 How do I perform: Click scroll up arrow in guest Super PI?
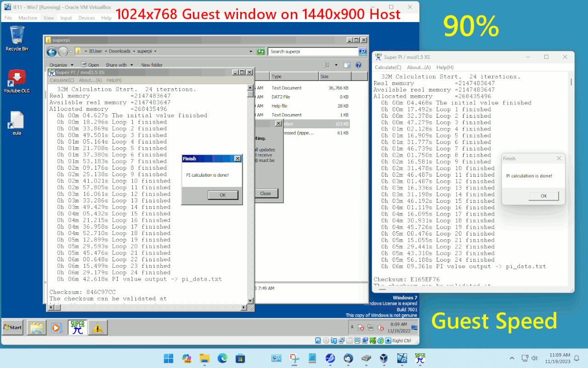point(250,87)
